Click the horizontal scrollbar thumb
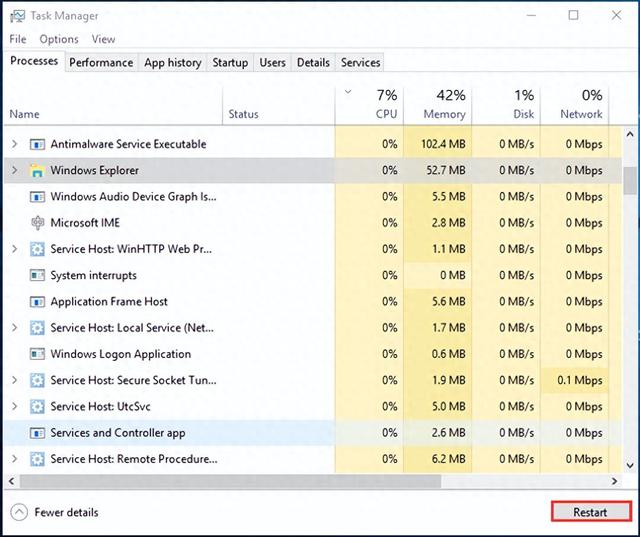The width and height of the screenshot is (640, 537). [x=231, y=482]
